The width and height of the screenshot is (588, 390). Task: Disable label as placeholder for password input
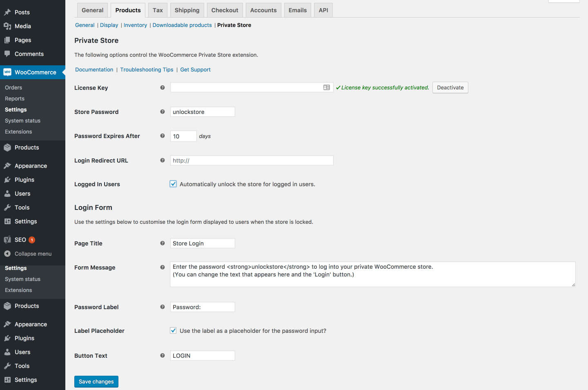click(x=173, y=330)
